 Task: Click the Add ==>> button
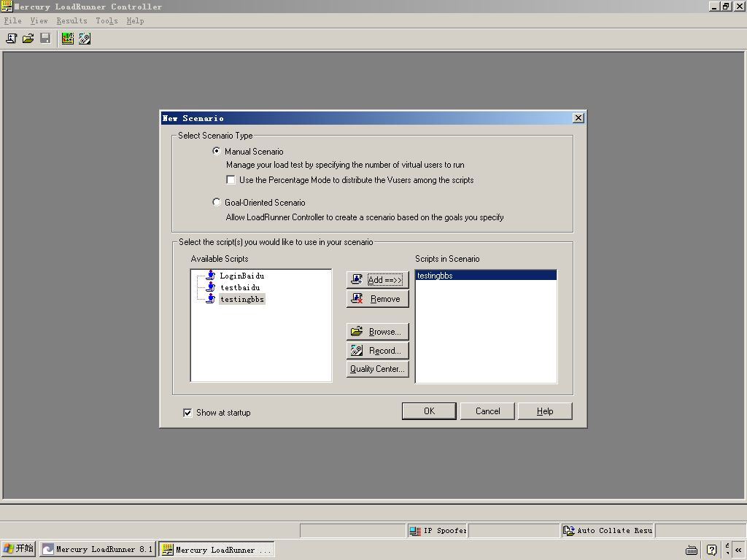tap(378, 279)
